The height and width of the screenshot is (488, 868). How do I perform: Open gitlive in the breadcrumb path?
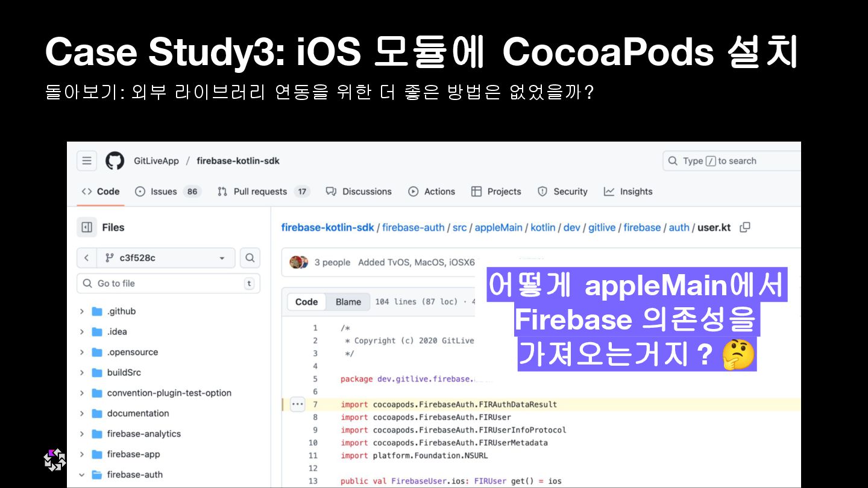point(602,227)
